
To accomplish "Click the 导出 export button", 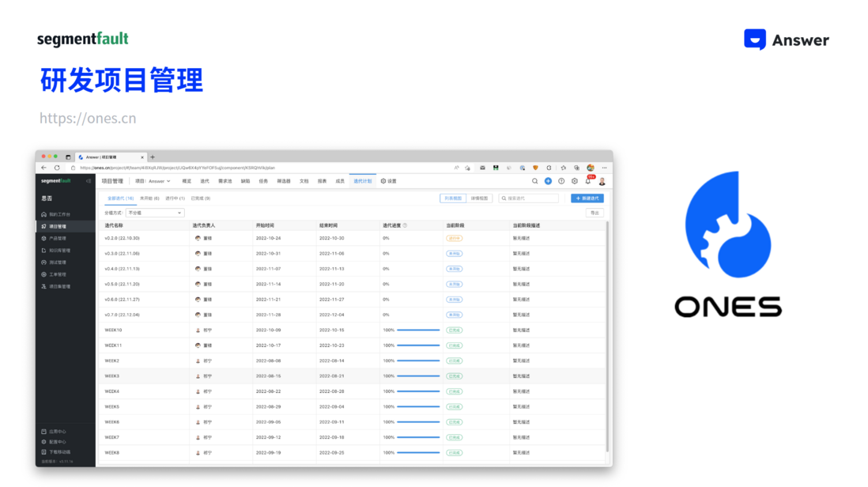I will pos(594,213).
